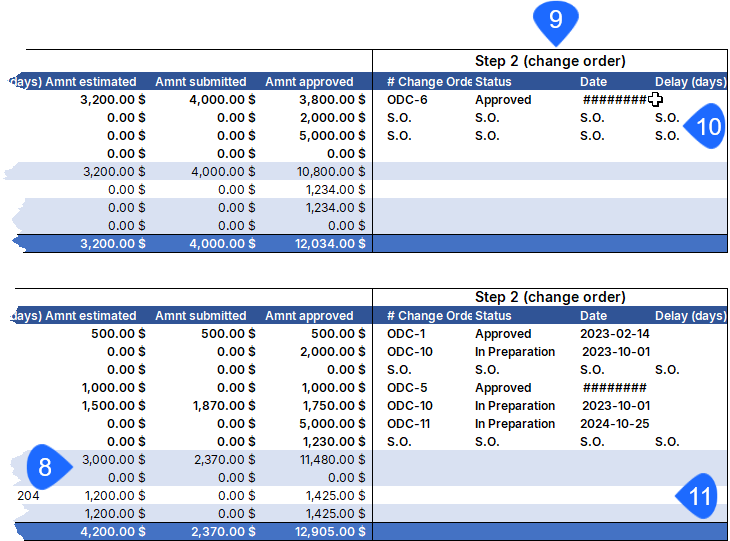The image size is (730, 541).
Task: Select the ######## date cell in ODC-6 row
Action: [x=615, y=100]
